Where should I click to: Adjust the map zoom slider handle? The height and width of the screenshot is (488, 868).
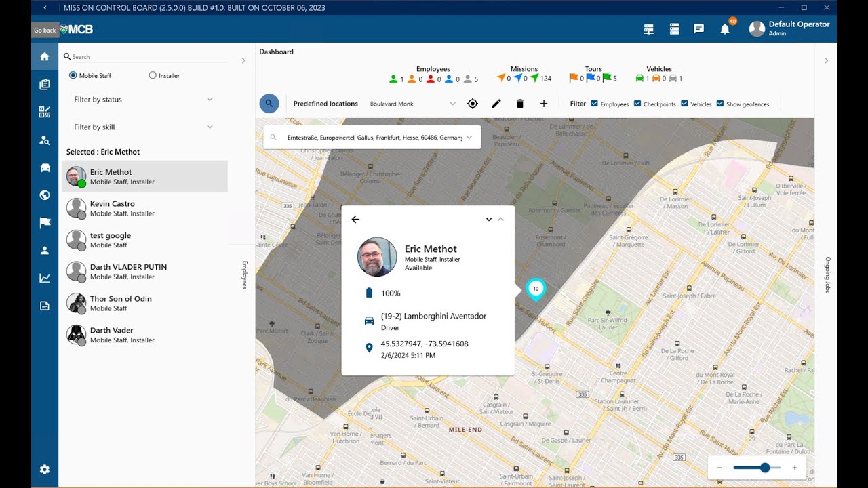[x=765, y=468]
